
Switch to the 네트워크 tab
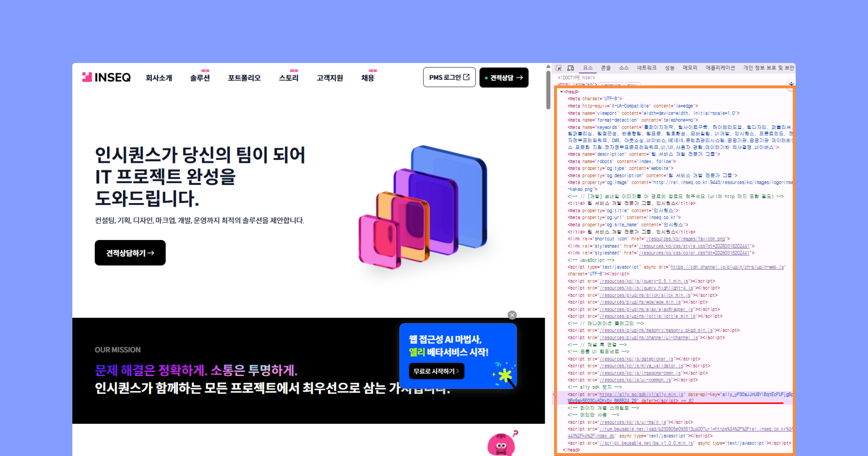pos(647,68)
